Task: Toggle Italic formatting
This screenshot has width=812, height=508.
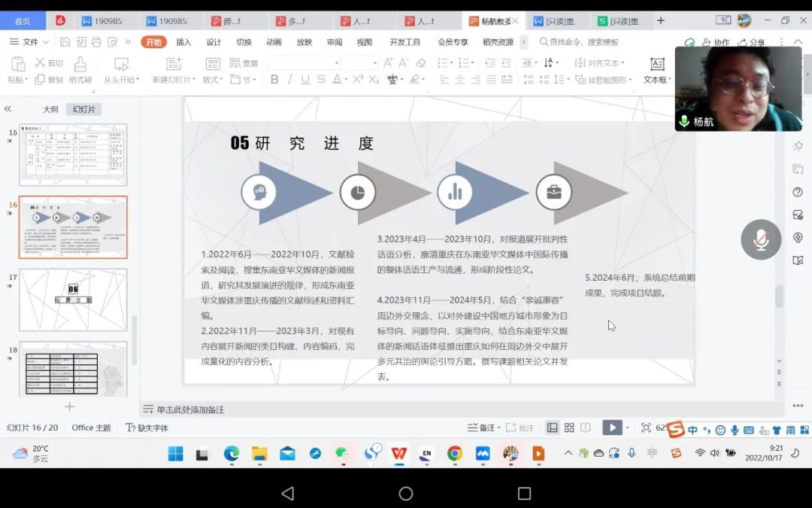Action: click(290, 79)
